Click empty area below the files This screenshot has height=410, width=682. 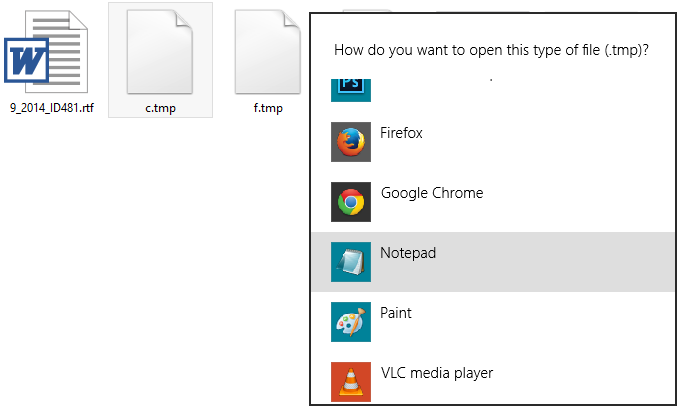coord(152,261)
